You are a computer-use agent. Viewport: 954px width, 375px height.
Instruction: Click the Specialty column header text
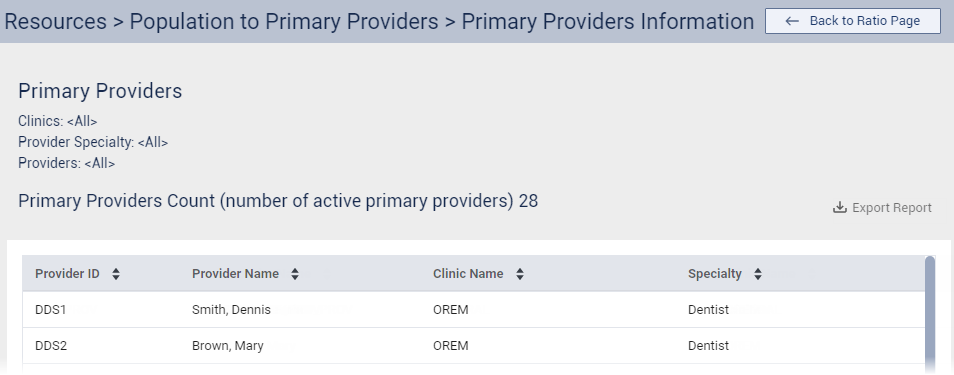714,274
